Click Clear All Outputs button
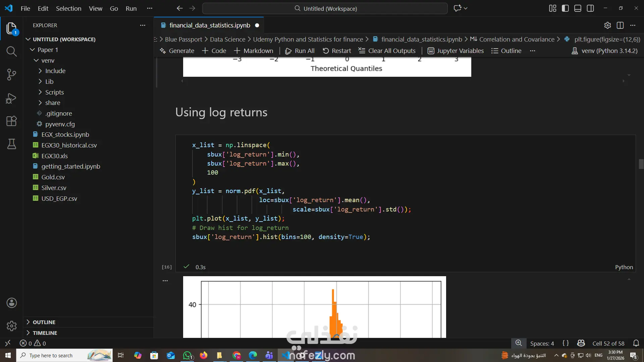 click(x=387, y=51)
